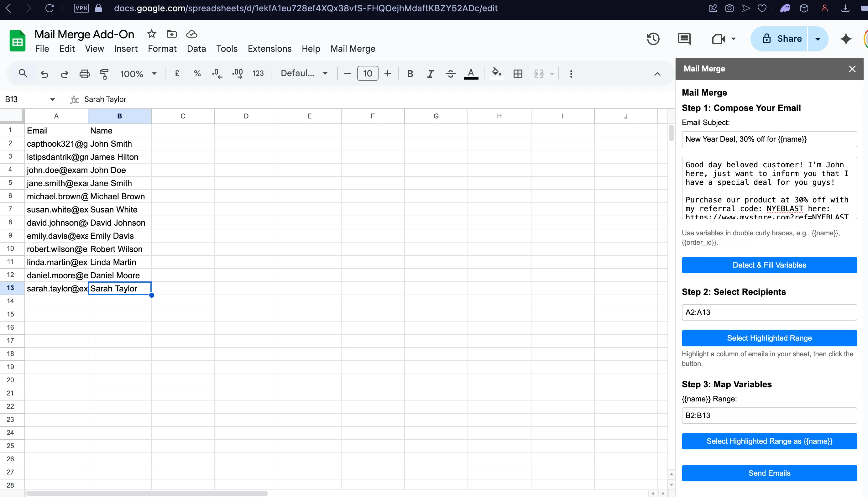Viewport: 868px width, 497px height.
Task: Click the paint format icon
Action: (104, 74)
